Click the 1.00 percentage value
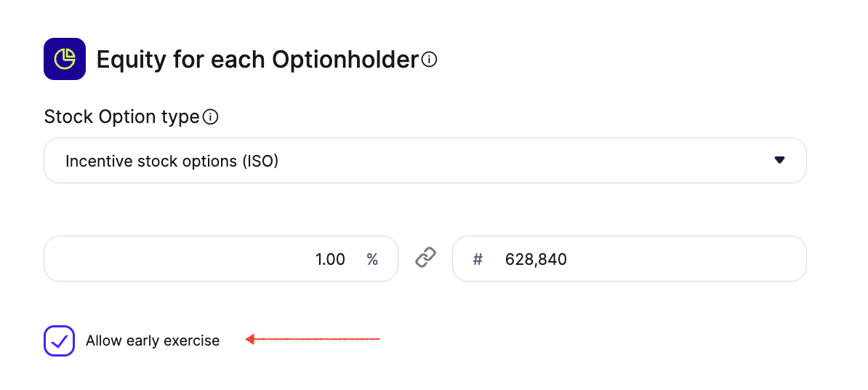Viewport: 868px width, 390px height. click(x=330, y=259)
